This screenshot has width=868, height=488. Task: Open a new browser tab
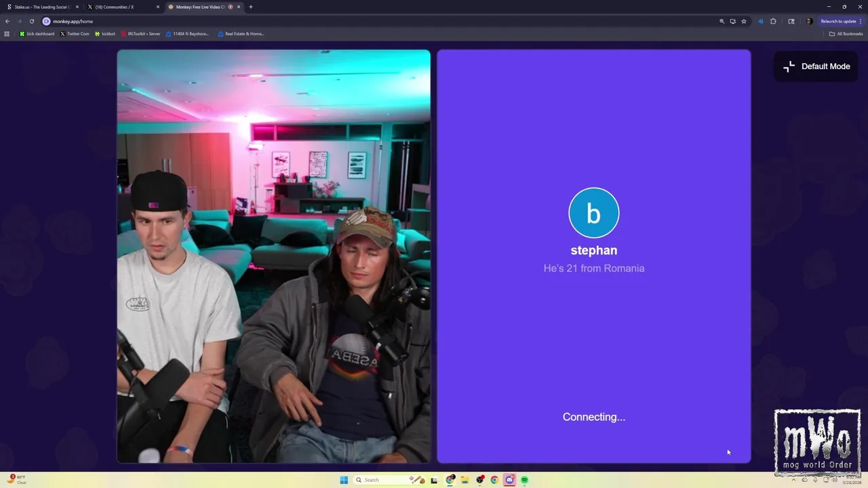[251, 7]
